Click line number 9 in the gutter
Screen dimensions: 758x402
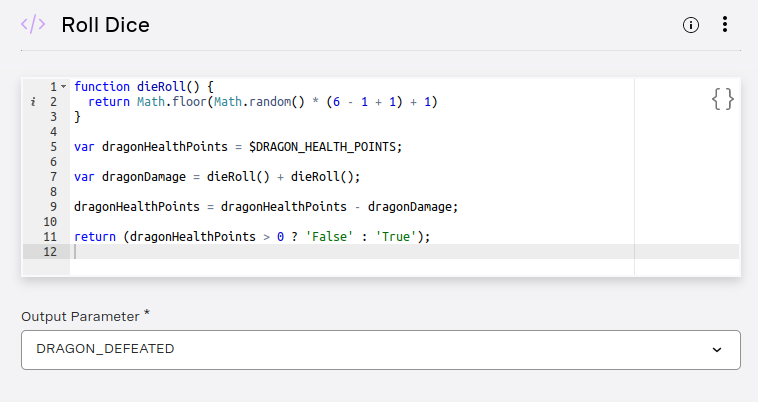tap(53, 207)
